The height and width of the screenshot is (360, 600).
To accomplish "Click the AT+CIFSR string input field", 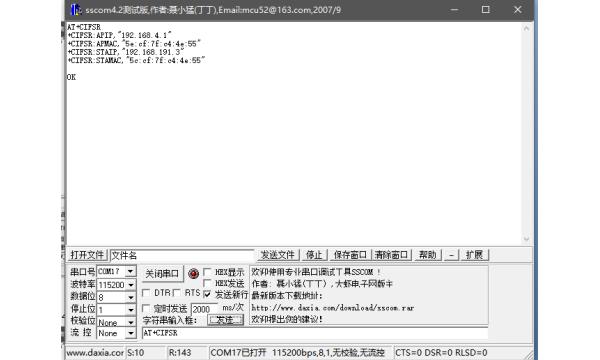I will (315, 333).
